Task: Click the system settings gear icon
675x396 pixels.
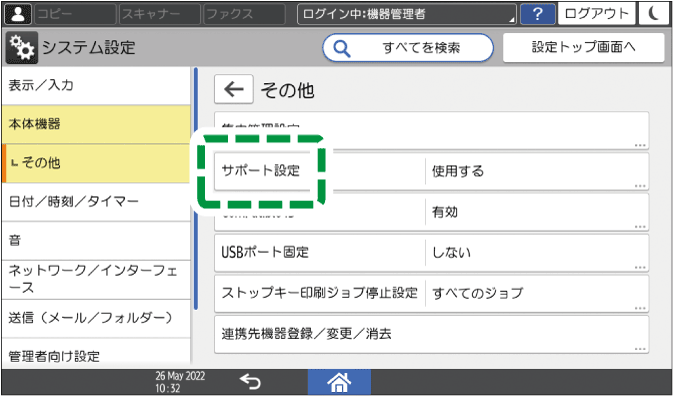Action: click(x=22, y=47)
